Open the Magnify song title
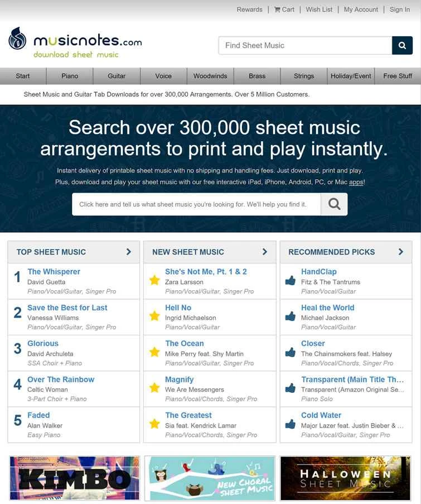This screenshot has width=421, height=504. click(179, 380)
